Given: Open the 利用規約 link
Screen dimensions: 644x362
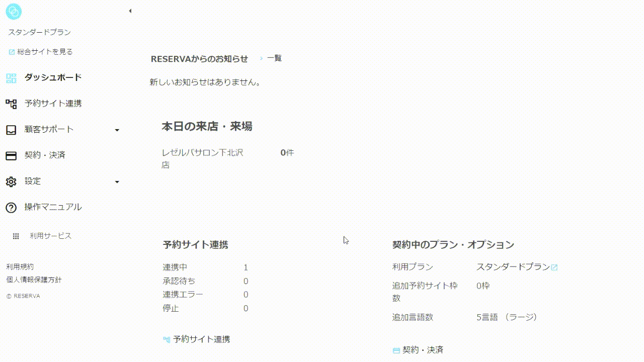Looking at the screenshot, I should pos(20,267).
